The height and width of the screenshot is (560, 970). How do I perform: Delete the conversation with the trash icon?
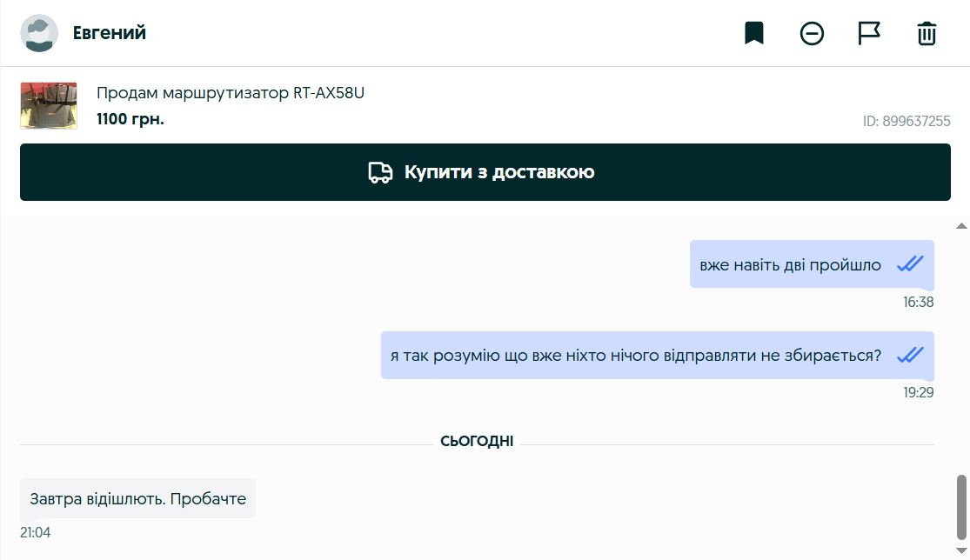click(927, 34)
